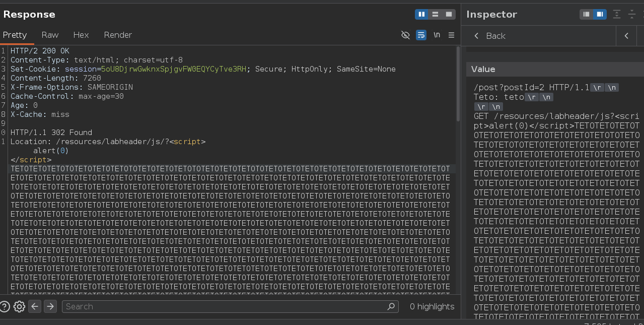
Task: Switch to the Hex tab
Action: click(81, 35)
